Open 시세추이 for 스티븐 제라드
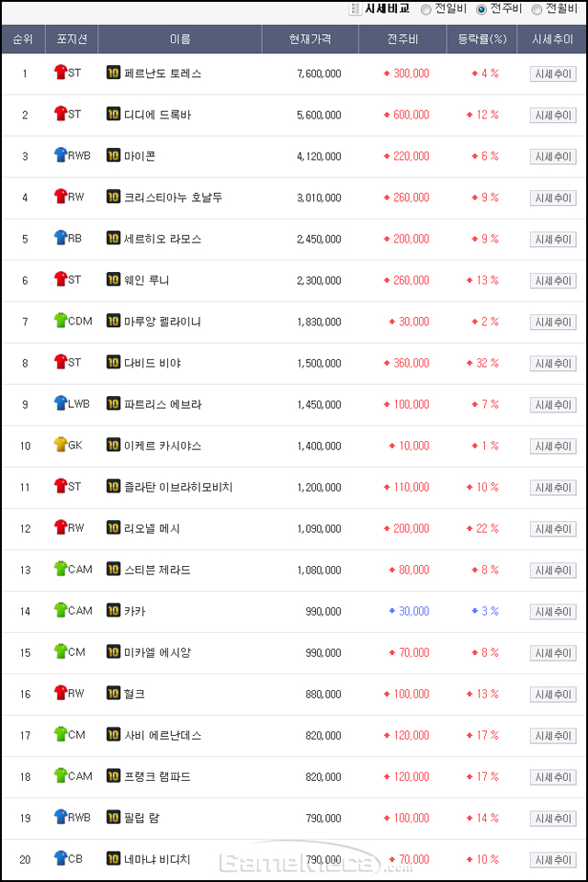 553,571
